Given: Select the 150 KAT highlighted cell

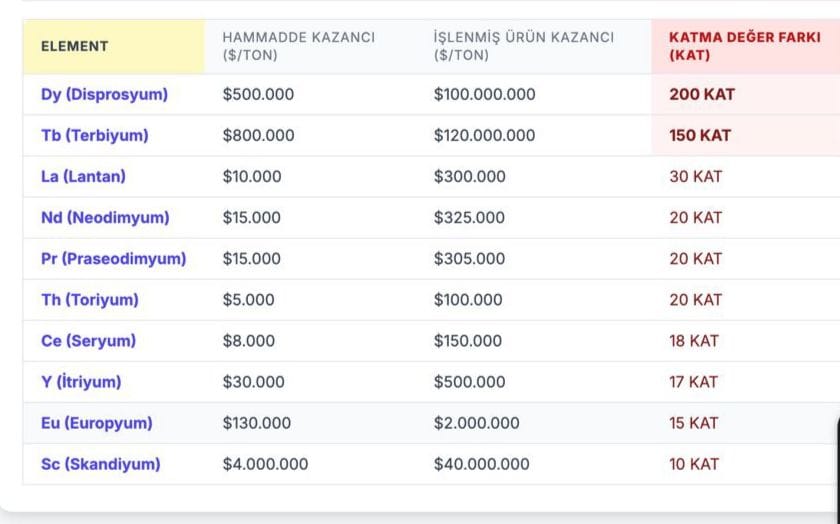Looking at the screenshot, I should click(x=700, y=136).
